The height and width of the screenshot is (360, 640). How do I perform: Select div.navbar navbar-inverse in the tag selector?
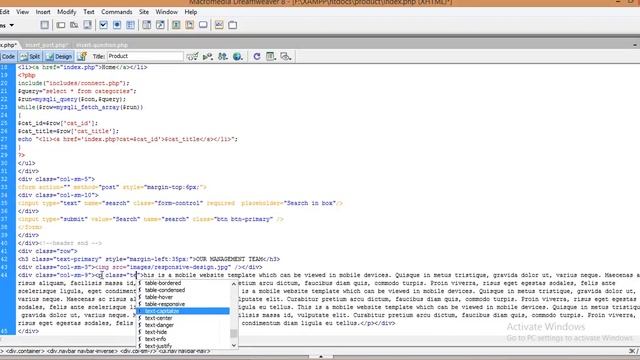(82, 351)
